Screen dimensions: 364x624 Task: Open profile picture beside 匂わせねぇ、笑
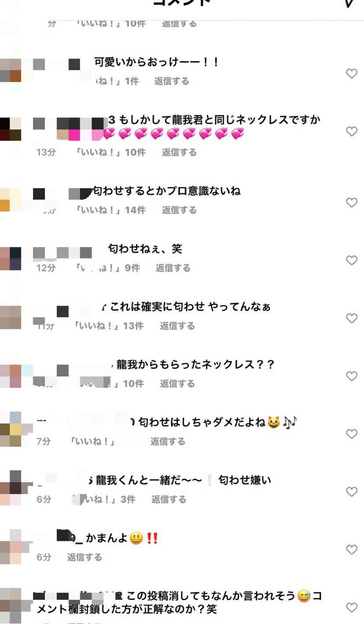point(11,258)
